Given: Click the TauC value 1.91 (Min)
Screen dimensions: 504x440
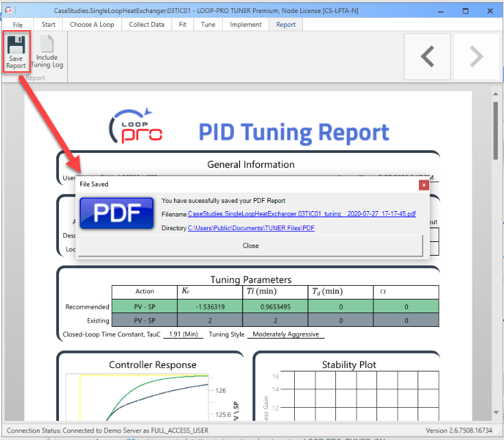Looking at the screenshot, I should click(x=183, y=334).
